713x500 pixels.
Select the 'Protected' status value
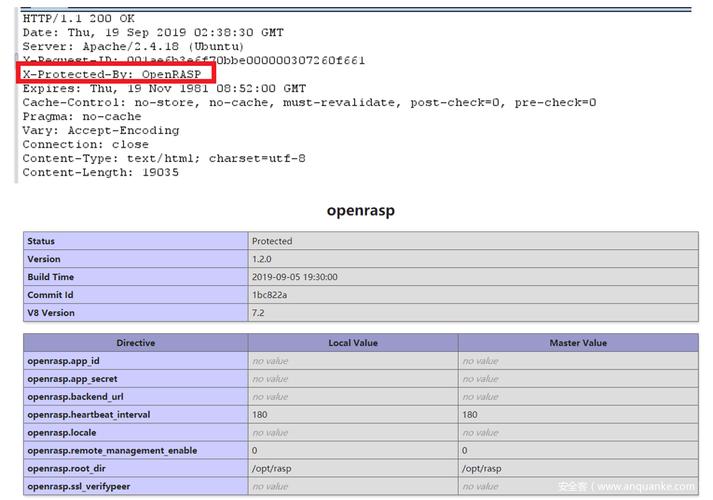(272, 241)
